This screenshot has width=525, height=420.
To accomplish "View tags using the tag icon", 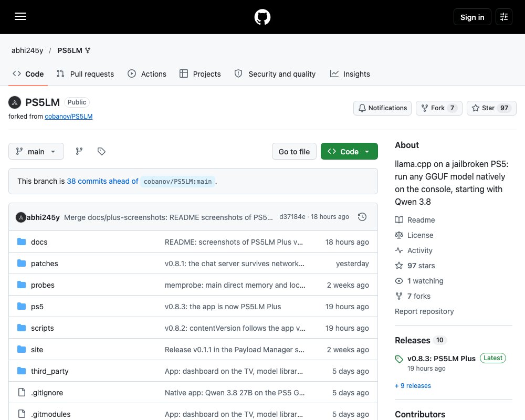I will 101,151.
